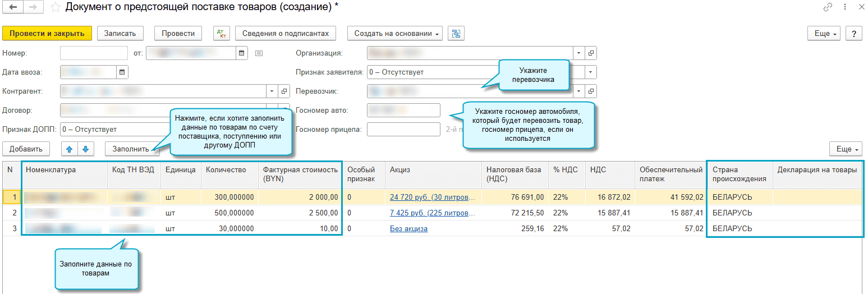Select БЕЛАРУСЬ cell in row 3
The height and width of the screenshot is (294, 868).
tap(740, 228)
